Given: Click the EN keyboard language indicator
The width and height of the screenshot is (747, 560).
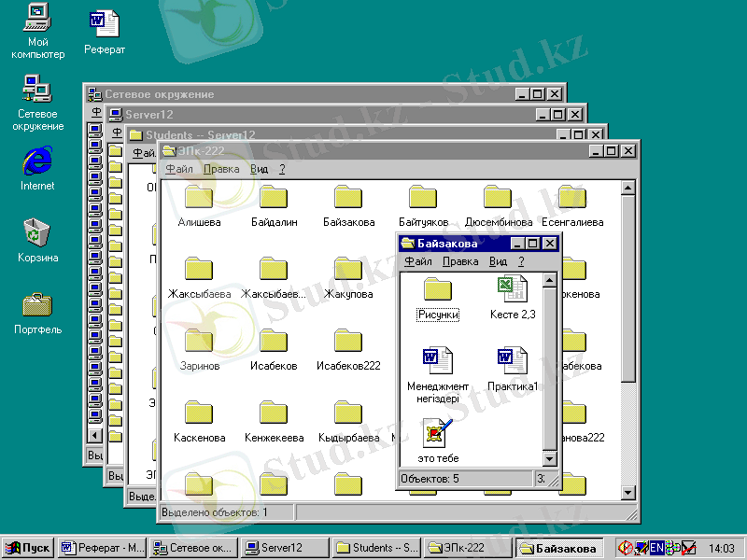Looking at the screenshot, I should (x=656, y=548).
